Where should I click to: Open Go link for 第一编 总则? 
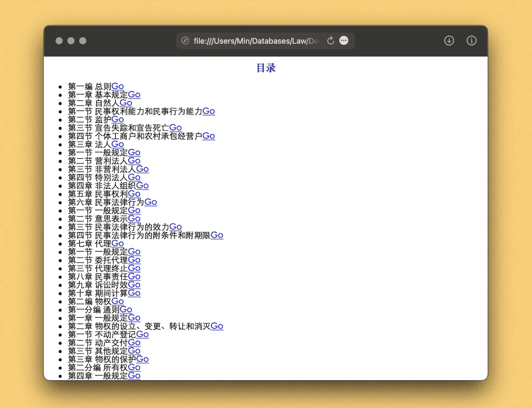click(118, 86)
